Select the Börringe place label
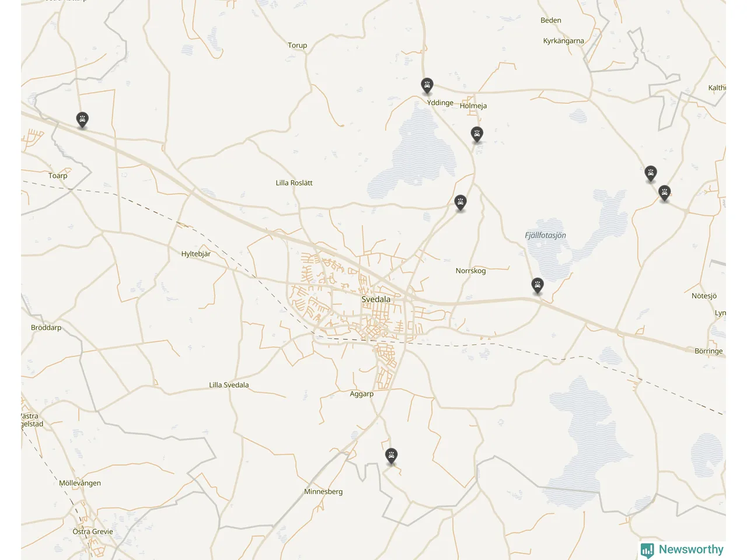Viewport: 747px width, 560px height. (708, 351)
